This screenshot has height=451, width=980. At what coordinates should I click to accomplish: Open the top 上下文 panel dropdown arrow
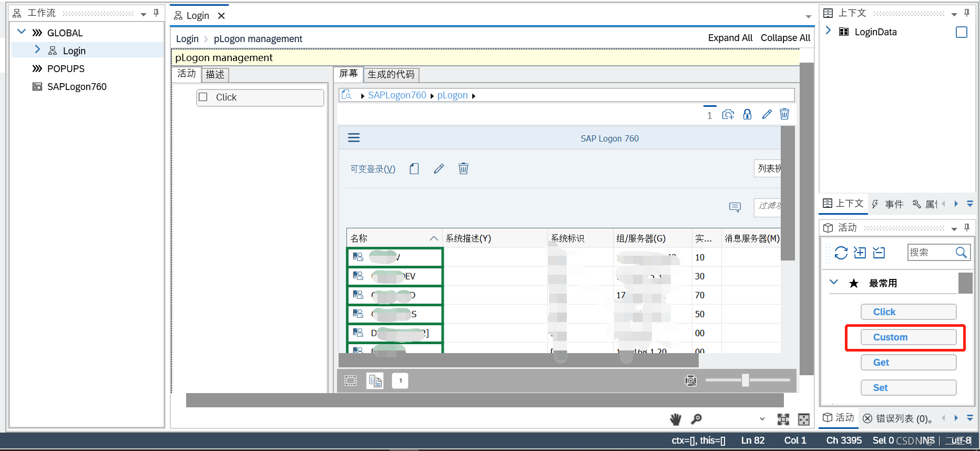954,15
